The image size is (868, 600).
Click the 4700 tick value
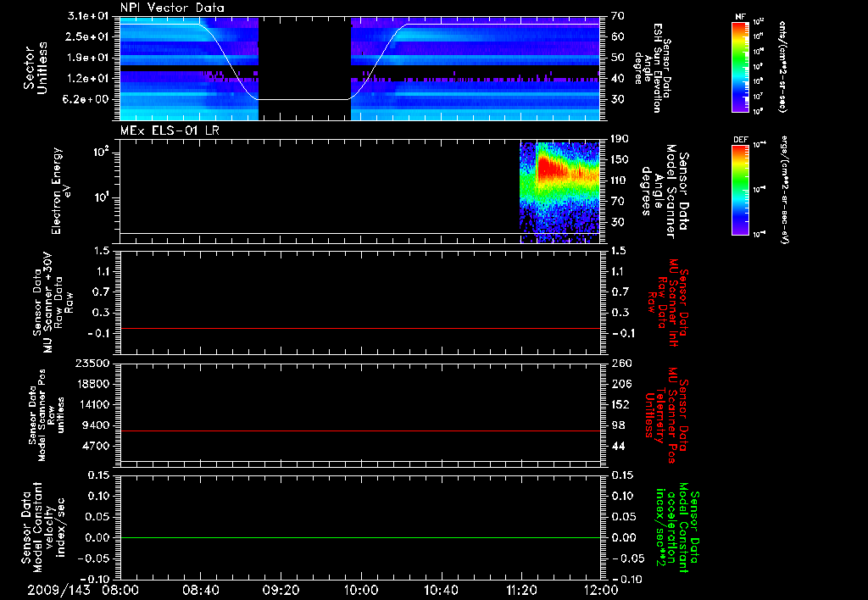pyautogui.click(x=97, y=446)
